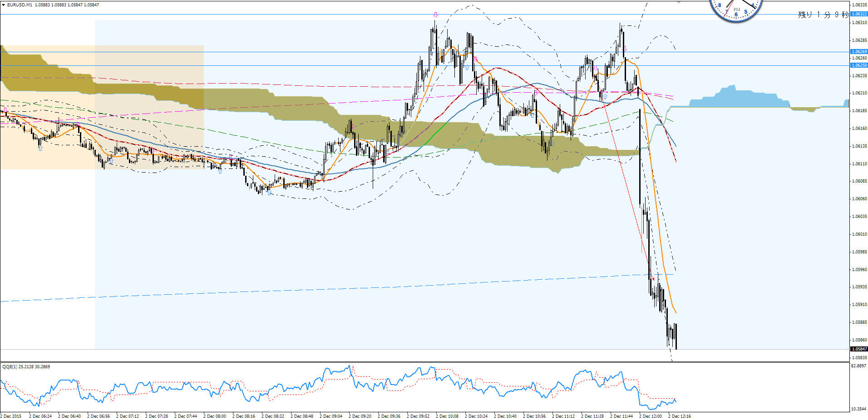Click the 2 Dec 2015 date label
The width and height of the screenshot is (868, 420).
pyautogui.click(x=11, y=416)
